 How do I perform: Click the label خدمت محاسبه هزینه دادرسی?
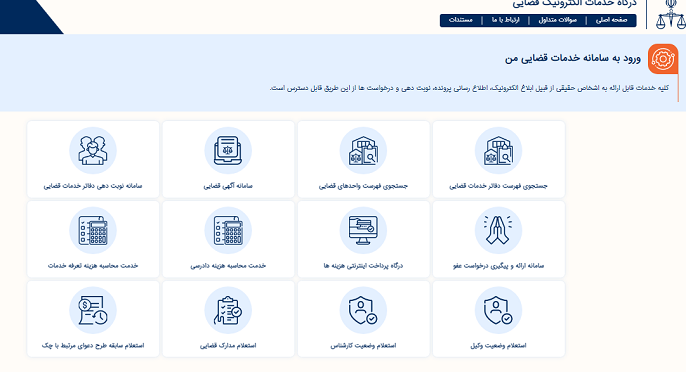pos(228,266)
